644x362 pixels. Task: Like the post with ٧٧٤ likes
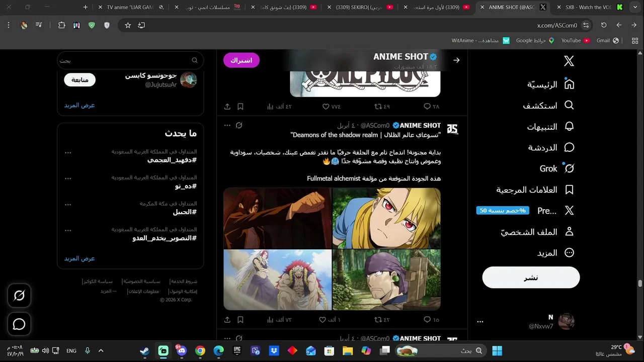332,107
